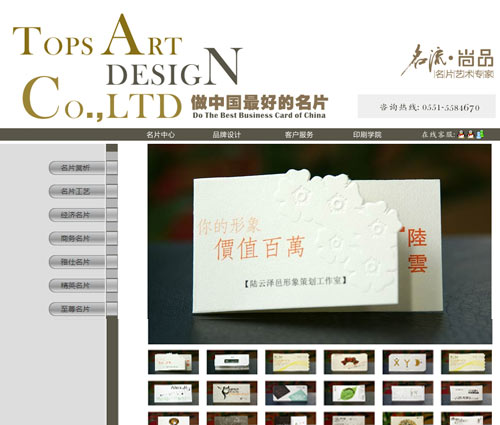Open the 品牌设计 menu item
Image resolution: width=500 pixels, height=425 pixels.
coord(227,135)
